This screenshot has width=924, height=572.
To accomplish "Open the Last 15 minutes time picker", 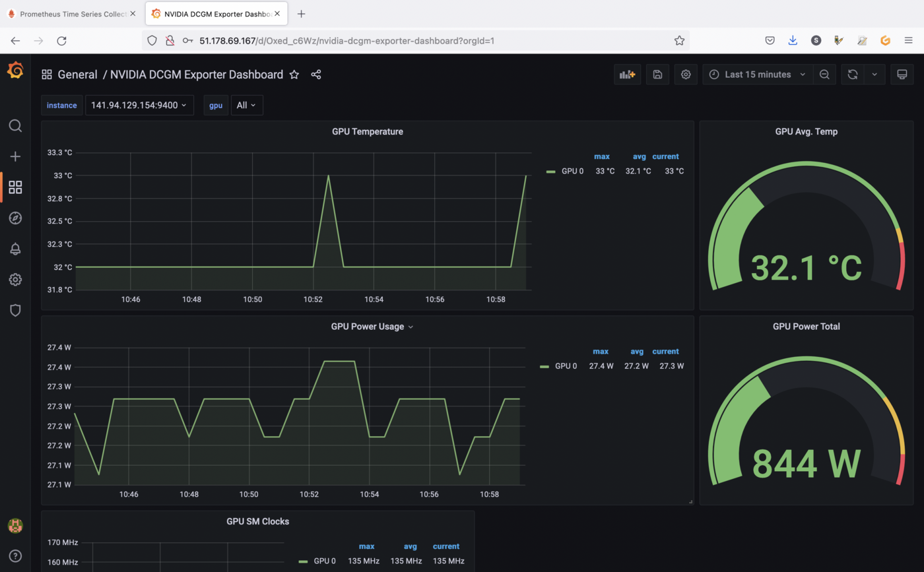I will click(x=756, y=74).
